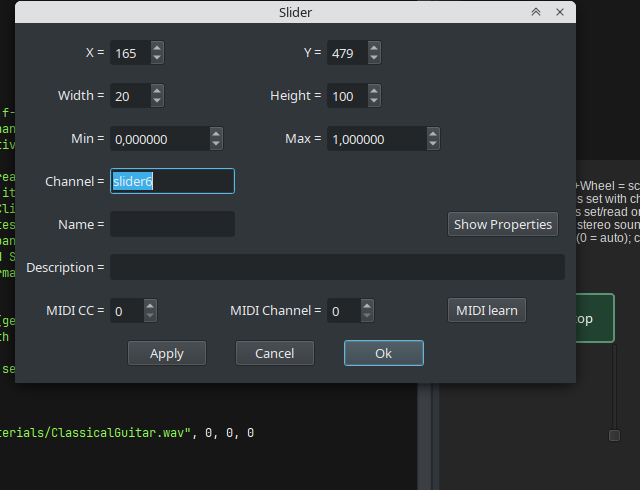Cancel the Slider dialog
This screenshot has width=640, height=490.
tap(275, 353)
